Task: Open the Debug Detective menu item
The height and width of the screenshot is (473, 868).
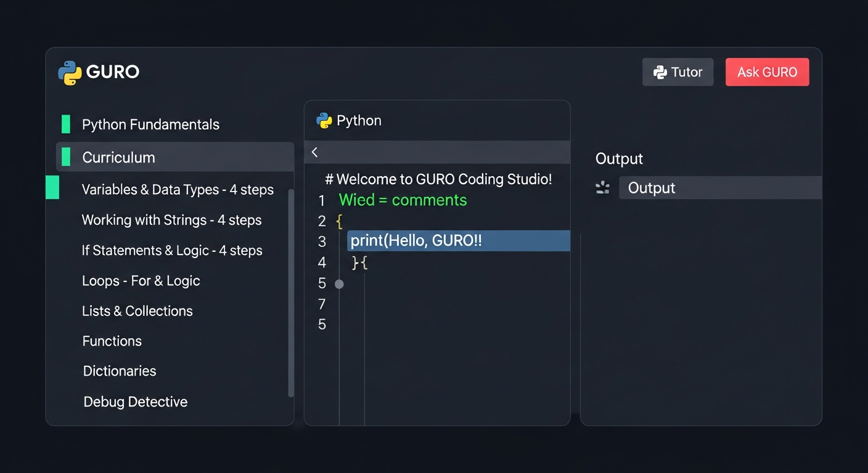Action: click(x=135, y=402)
